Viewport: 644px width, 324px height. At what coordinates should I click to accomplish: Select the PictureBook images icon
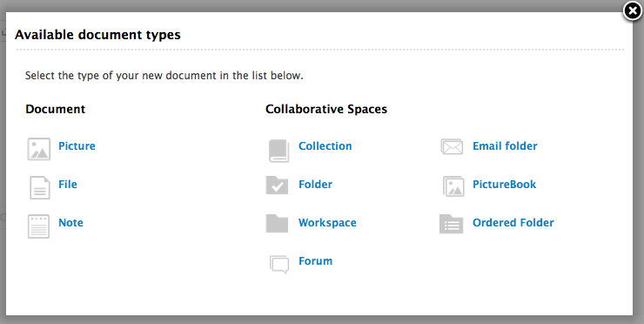point(453,186)
